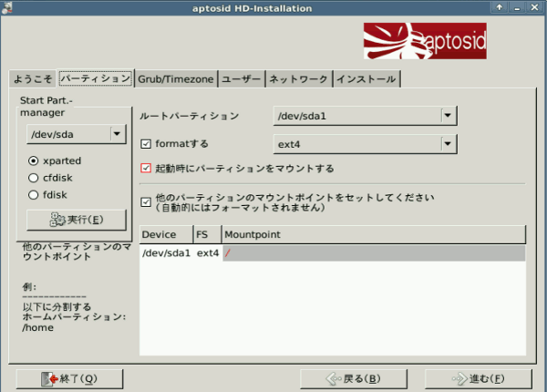Click the ext4 cell in the table
547x392 pixels.
click(x=208, y=253)
